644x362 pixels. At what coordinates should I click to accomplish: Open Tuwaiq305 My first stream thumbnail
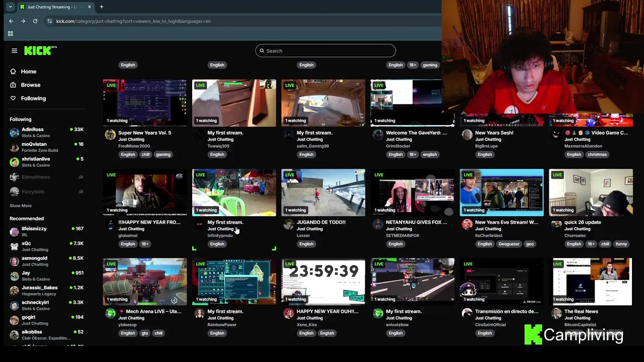point(234,103)
